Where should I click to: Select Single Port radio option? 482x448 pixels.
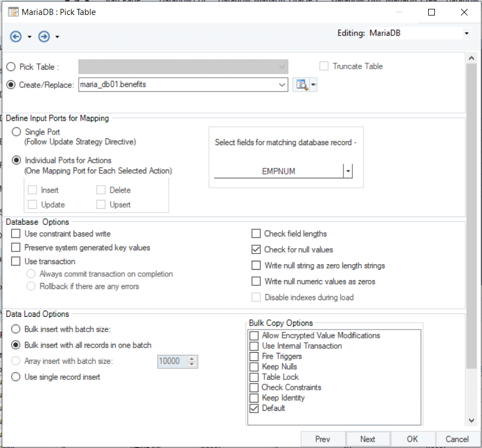(17, 132)
